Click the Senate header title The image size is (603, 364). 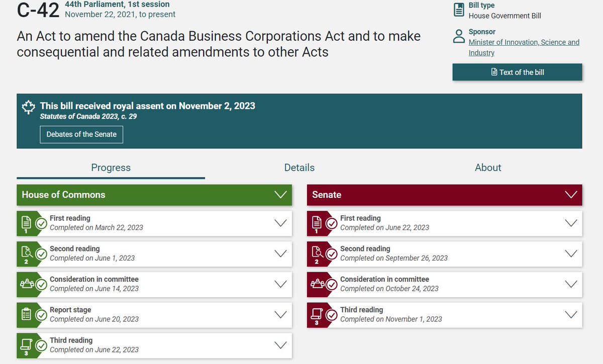(327, 195)
